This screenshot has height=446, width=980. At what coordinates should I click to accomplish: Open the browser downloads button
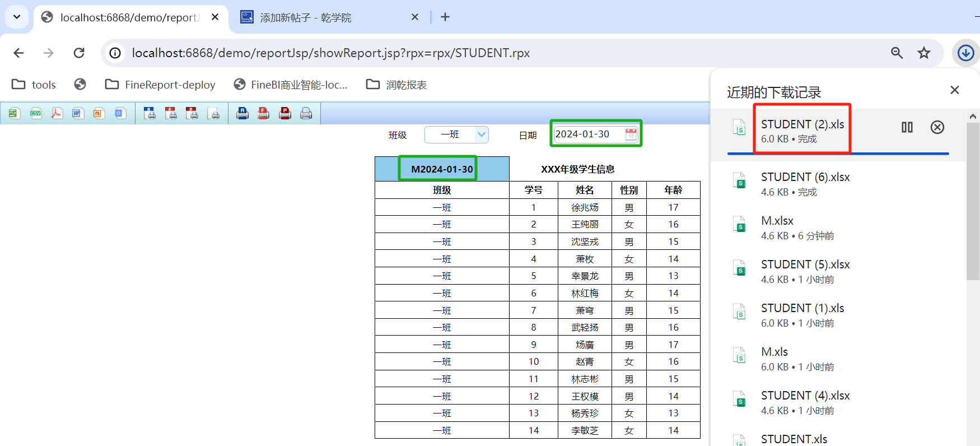click(965, 53)
